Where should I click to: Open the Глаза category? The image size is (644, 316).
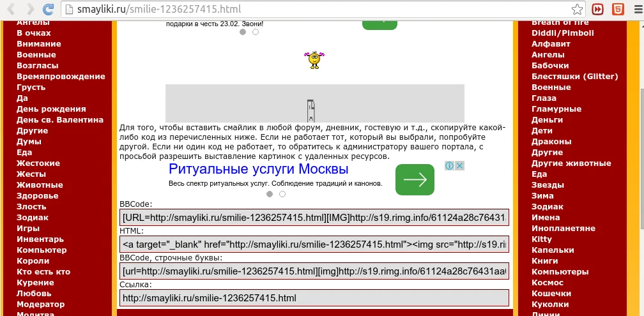(544, 98)
